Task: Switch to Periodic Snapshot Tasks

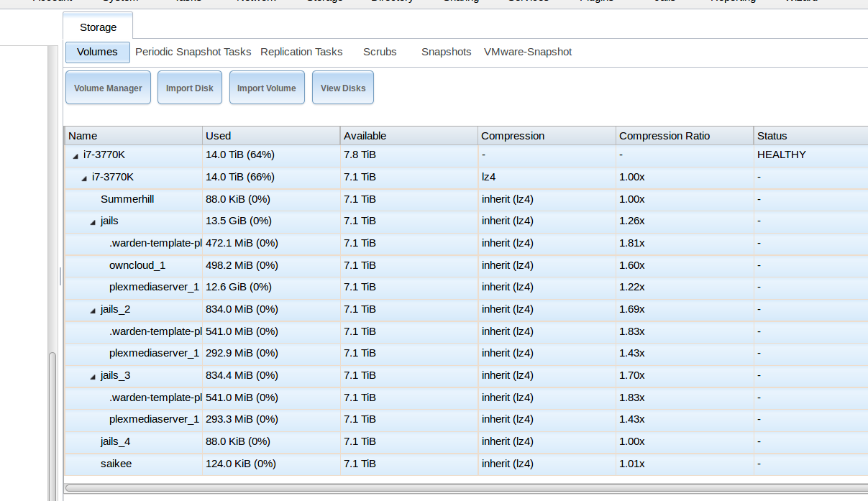Action: coord(193,52)
